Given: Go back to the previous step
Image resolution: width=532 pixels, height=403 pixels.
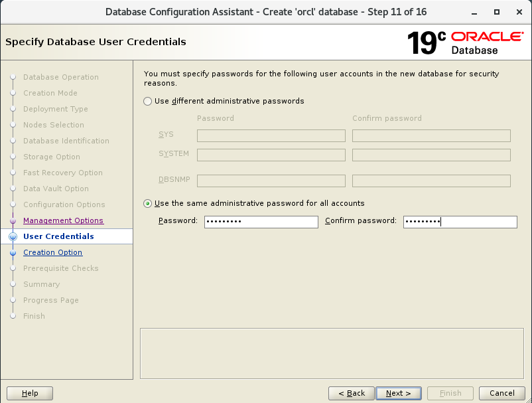Looking at the screenshot, I should click(351, 393).
